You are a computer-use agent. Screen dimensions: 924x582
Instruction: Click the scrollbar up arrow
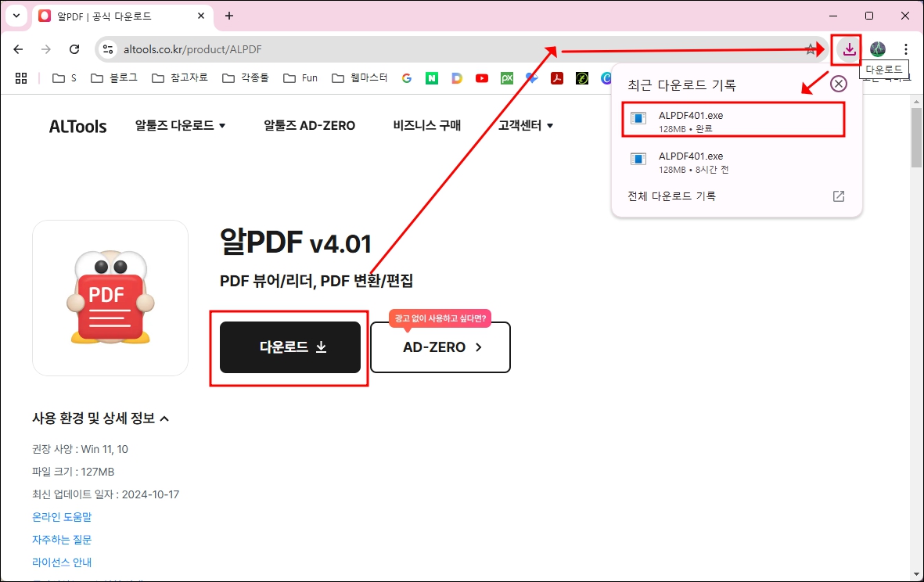(x=916, y=102)
